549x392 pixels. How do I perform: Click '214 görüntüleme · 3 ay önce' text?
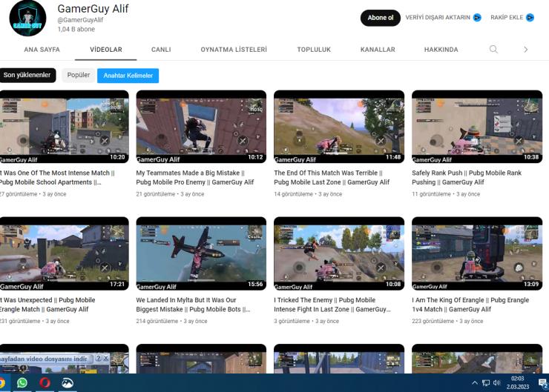[x=171, y=321]
